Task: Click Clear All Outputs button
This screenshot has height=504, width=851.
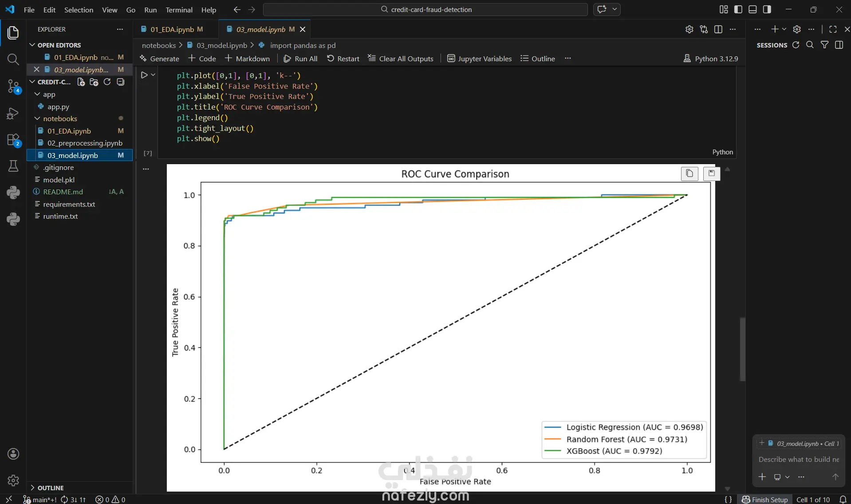Action: pos(401,59)
